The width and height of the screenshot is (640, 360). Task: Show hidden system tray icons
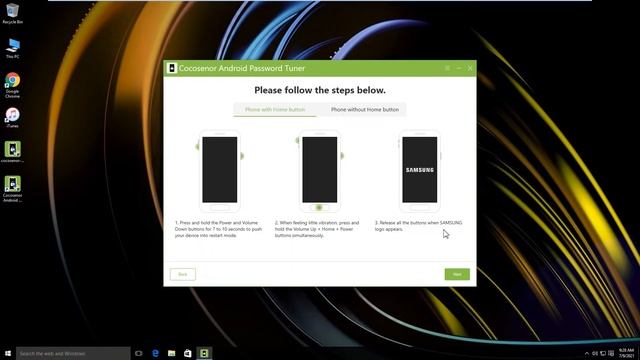click(x=587, y=353)
